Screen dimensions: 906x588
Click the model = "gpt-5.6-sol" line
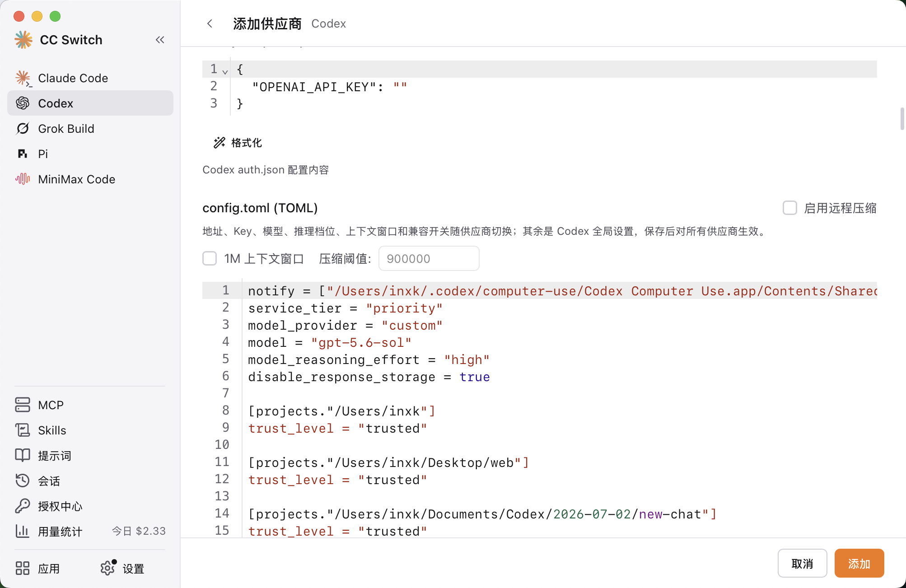[x=330, y=343]
